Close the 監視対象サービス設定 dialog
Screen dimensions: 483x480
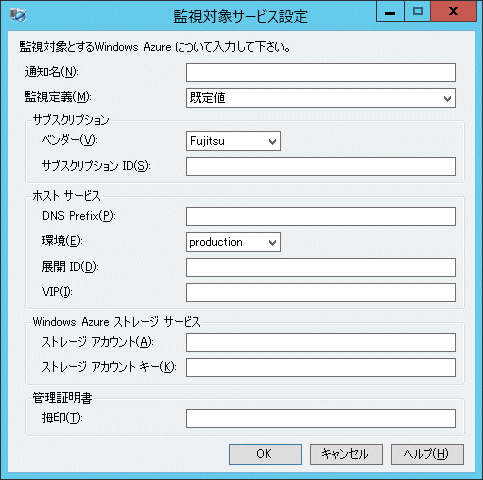point(453,12)
